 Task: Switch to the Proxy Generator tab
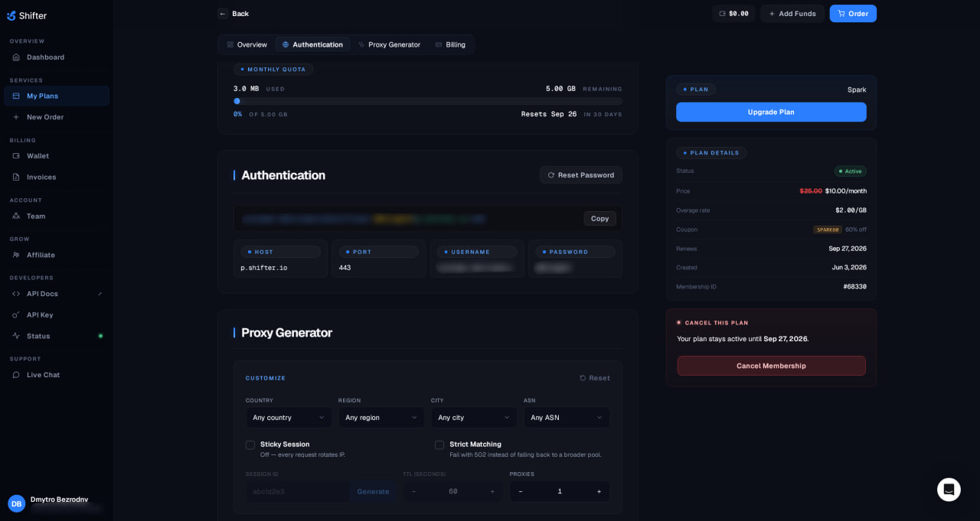click(x=389, y=44)
